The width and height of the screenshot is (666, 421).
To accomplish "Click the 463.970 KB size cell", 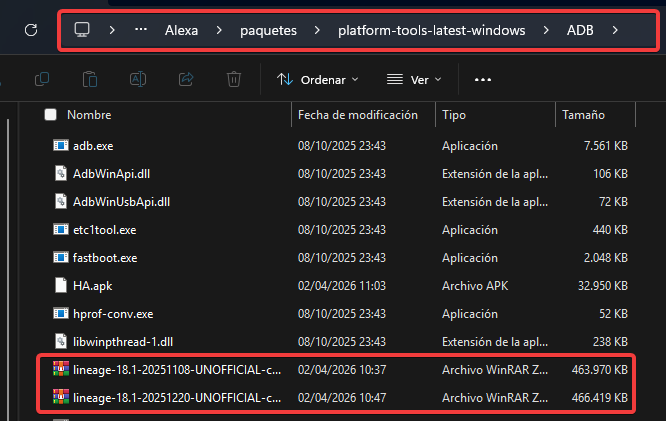I will pos(600,370).
